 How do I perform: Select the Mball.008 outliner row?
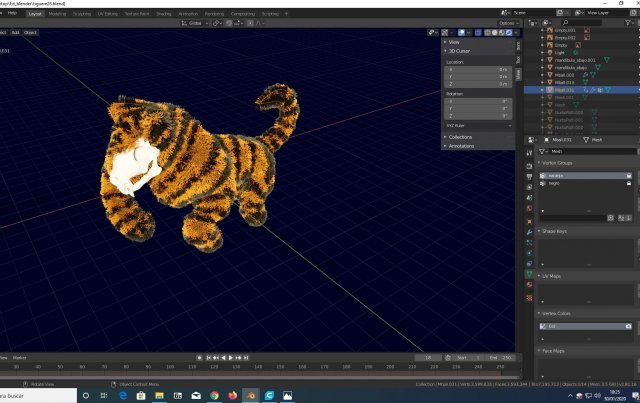[x=564, y=75]
